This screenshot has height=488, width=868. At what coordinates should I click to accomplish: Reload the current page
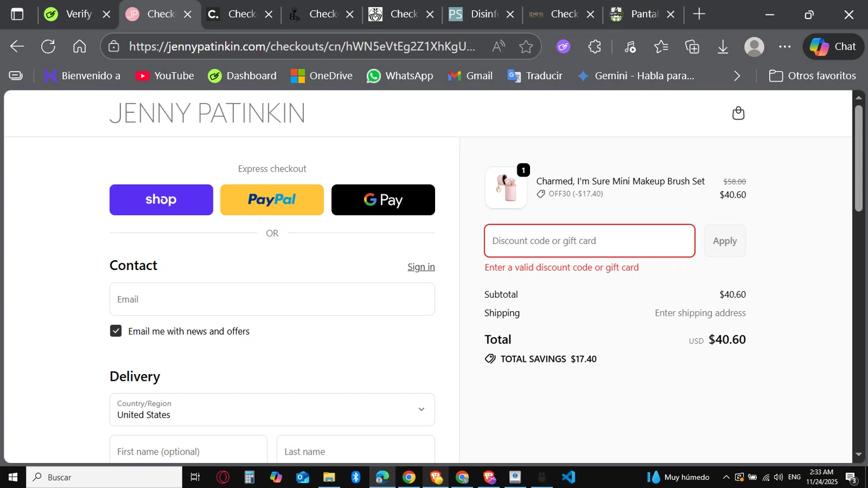pos(48,47)
